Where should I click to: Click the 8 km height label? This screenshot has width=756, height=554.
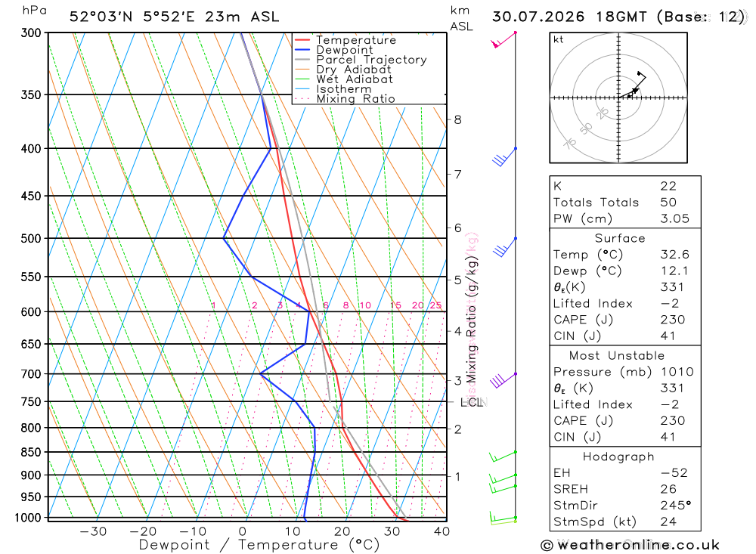point(457,119)
